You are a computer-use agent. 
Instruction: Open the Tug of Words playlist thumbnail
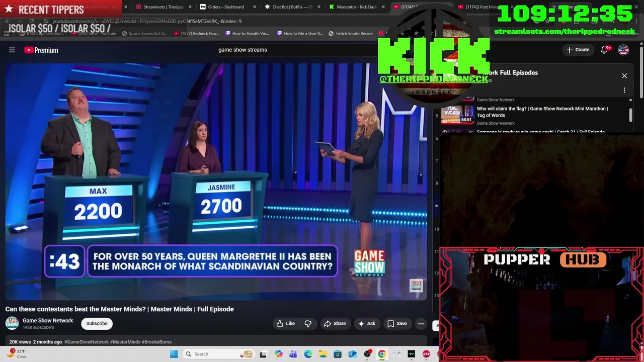[457, 115]
